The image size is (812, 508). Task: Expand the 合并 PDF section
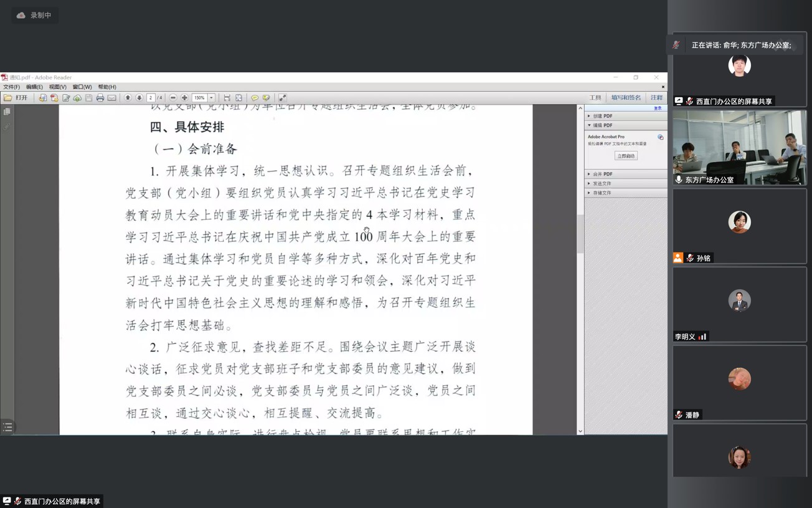625,174
